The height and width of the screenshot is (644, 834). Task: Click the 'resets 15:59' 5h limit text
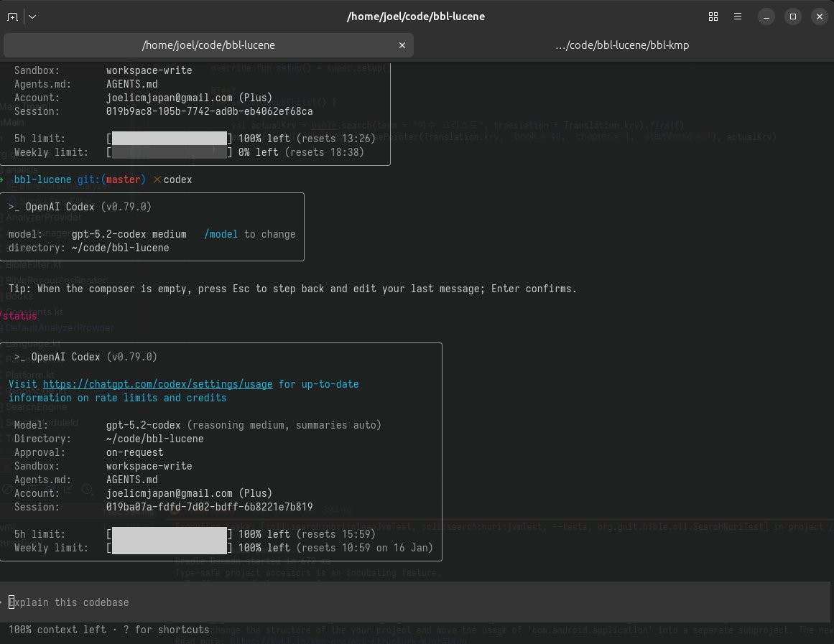[335, 534]
